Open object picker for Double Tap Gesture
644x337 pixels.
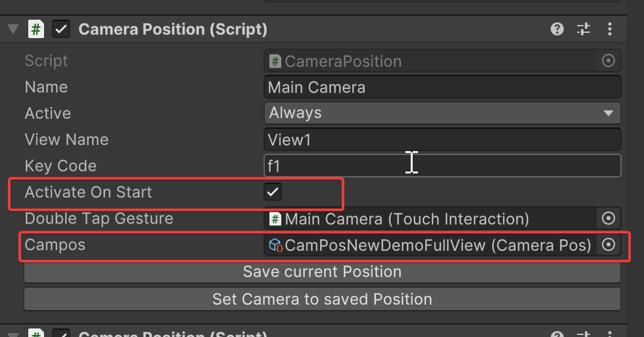click(609, 218)
